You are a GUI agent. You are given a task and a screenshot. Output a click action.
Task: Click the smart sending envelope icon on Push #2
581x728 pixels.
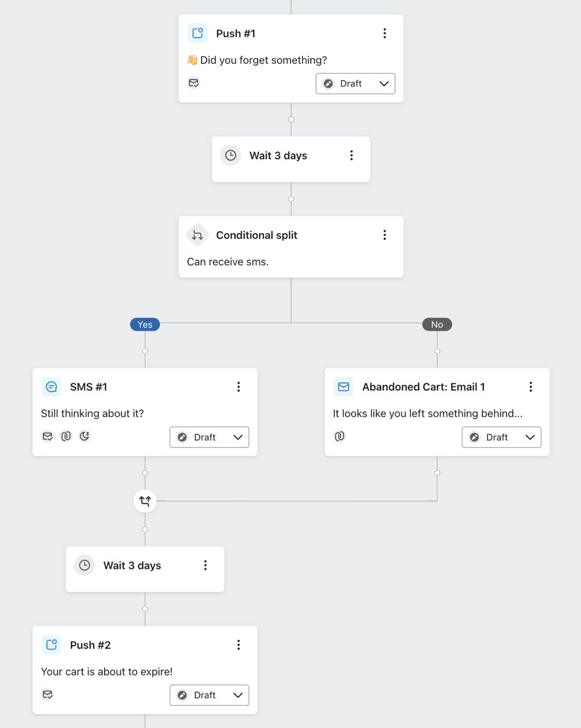tap(47, 694)
